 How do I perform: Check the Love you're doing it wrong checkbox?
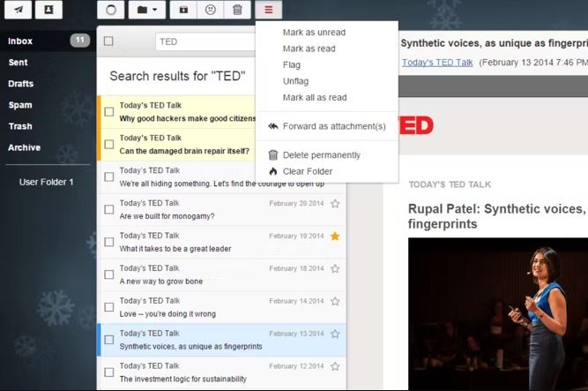[x=108, y=307]
